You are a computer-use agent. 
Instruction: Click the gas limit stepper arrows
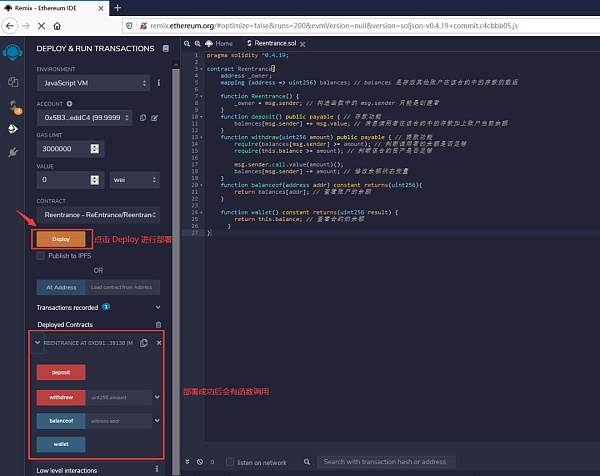[x=95, y=148]
